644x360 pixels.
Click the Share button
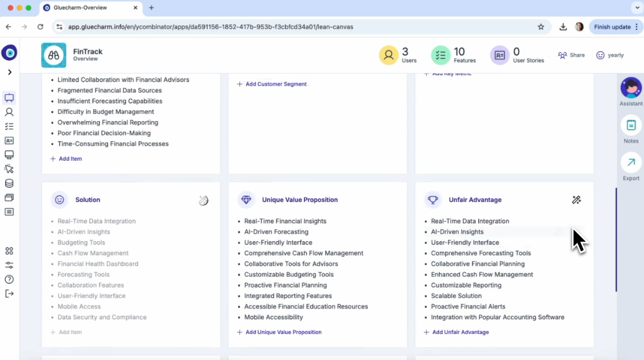point(571,55)
